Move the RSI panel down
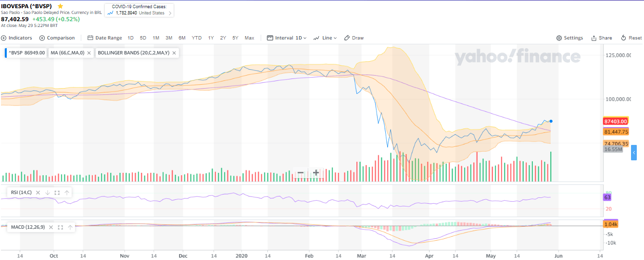Viewport: 644px width, 260px height. [x=48, y=193]
